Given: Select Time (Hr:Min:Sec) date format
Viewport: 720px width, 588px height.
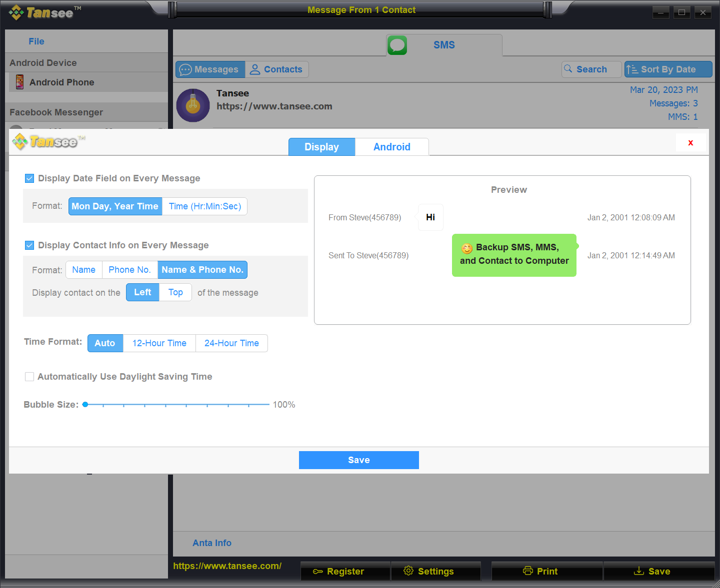Looking at the screenshot, I should tap(205, 206).
